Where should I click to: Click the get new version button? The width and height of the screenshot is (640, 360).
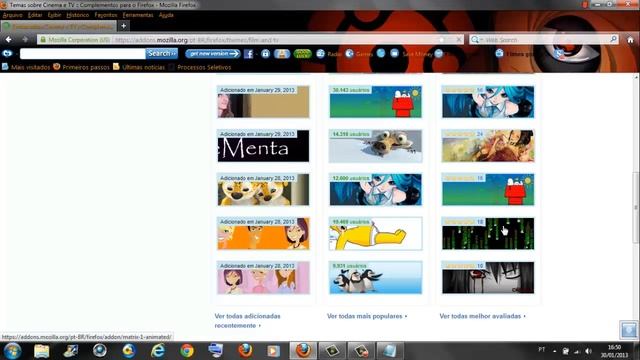[x=213, y=53]
